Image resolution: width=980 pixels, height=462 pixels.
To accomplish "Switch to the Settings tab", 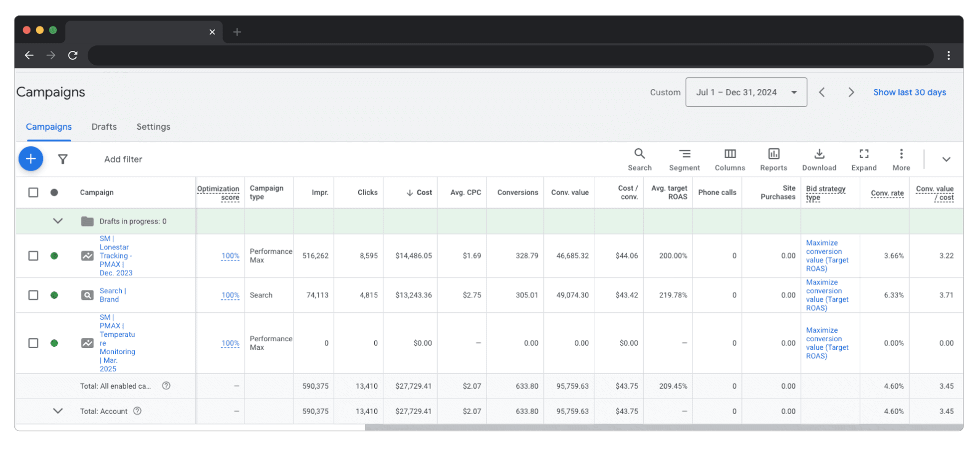I will [153, 127].
